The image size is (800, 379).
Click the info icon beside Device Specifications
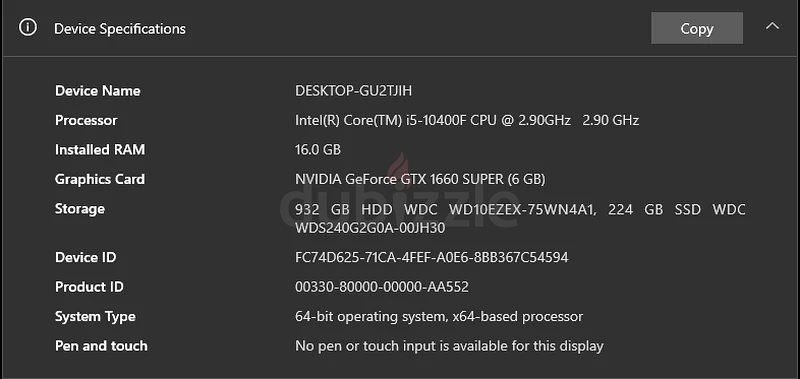tap(28, 28)
